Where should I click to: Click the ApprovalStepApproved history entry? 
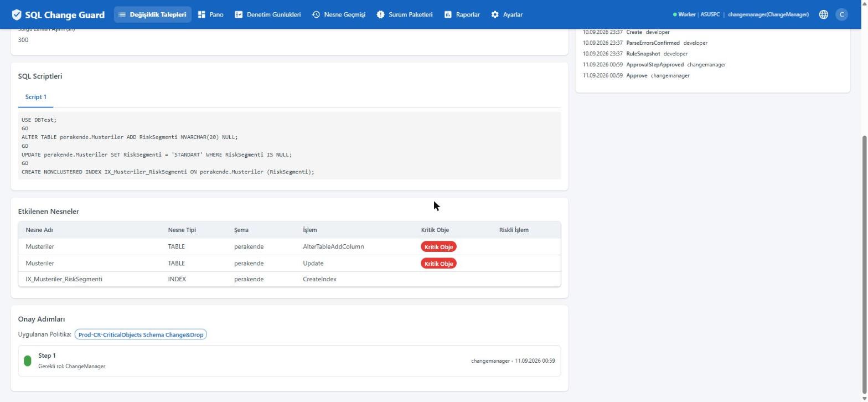click(x=654, y=65)
